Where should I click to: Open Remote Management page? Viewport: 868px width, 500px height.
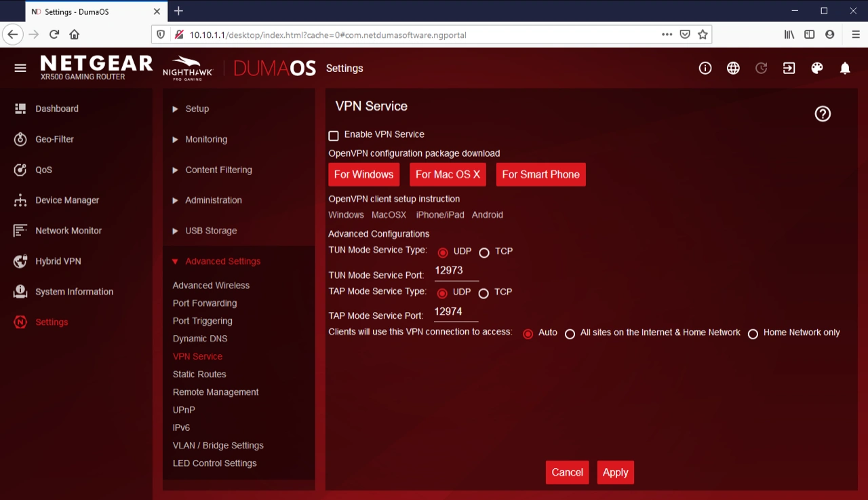216,392
